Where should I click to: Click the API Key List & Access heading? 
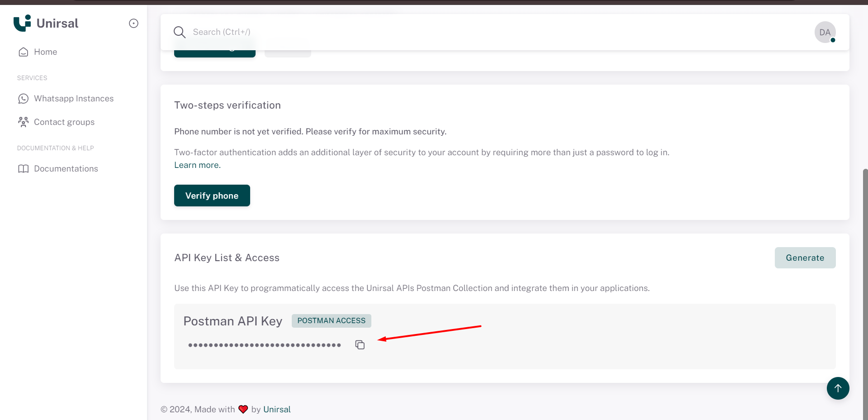pyautogui.click(x=227, y=258)
